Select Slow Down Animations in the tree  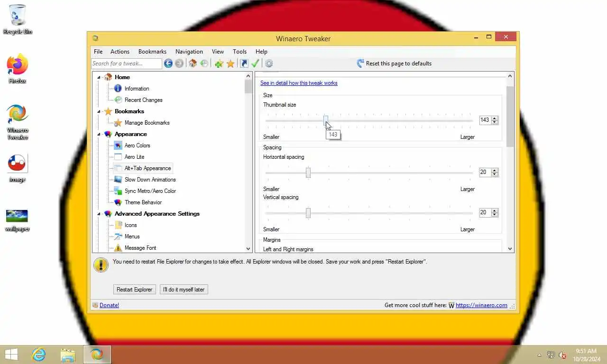150,180
